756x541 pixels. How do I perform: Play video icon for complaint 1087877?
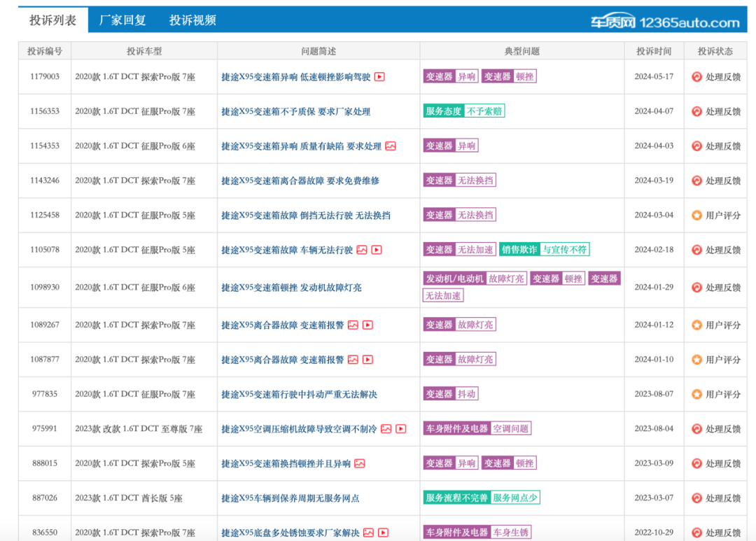368,360
